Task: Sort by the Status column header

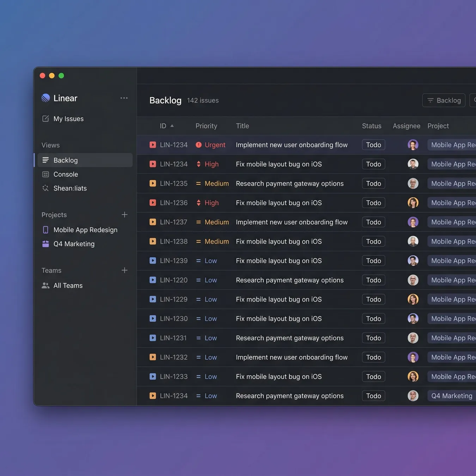Action: tap(372, 126)
